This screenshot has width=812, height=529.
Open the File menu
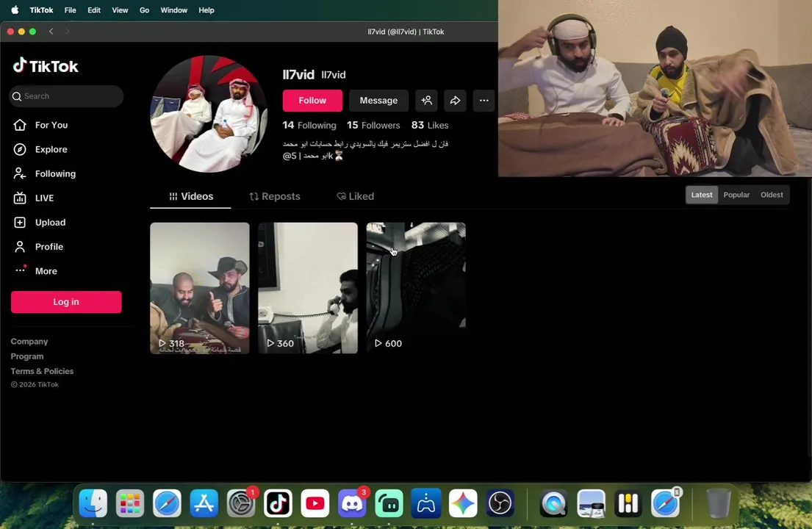70,10
